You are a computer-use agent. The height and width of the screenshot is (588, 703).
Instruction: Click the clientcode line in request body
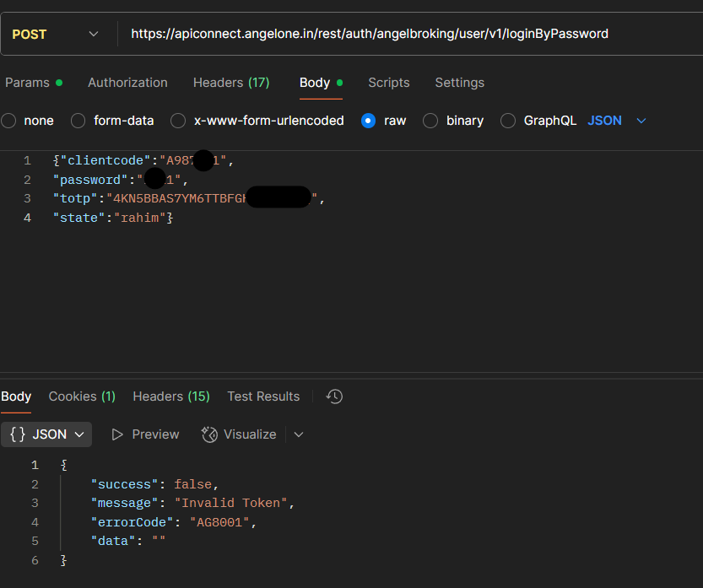(143, 160)
